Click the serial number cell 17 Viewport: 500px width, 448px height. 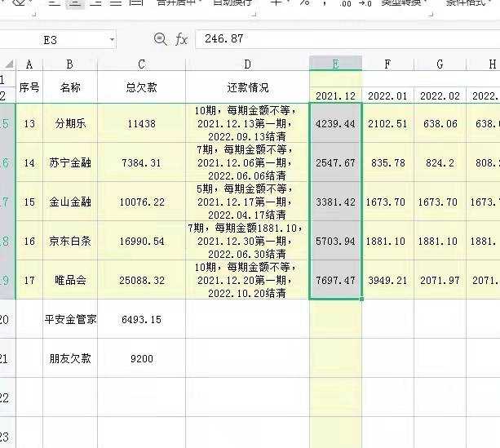[x=29, y=280]
